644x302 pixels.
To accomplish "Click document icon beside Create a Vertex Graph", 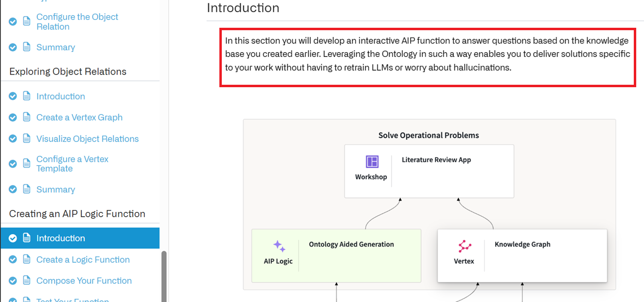I will tap(27, 117).
